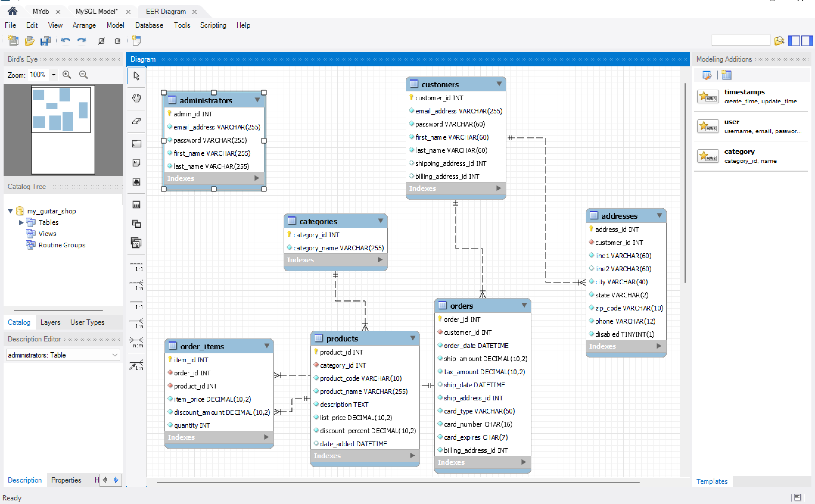The image size is (815, 504).
Task: Collapse the administrators table columns
Action: click(x=257, y=100)
